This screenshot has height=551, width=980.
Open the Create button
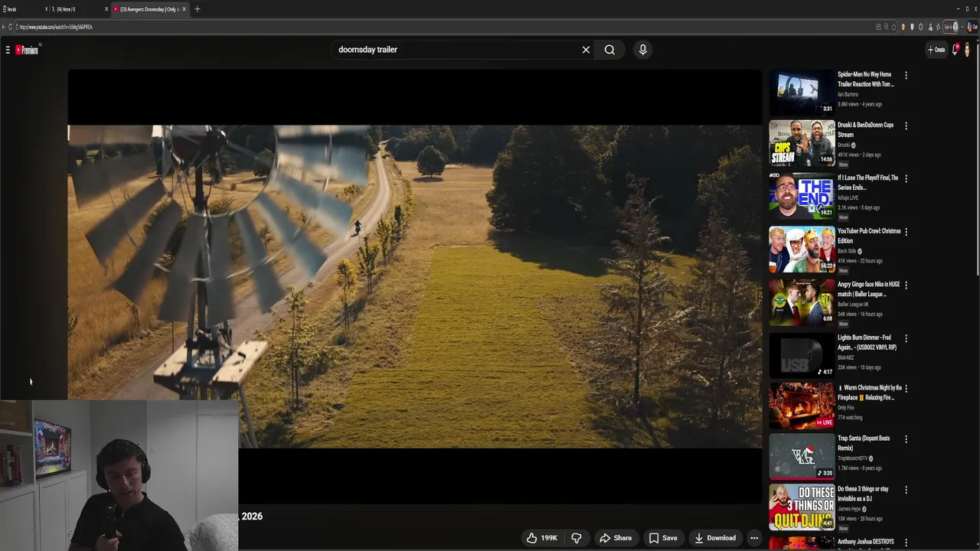click(936, 50)
